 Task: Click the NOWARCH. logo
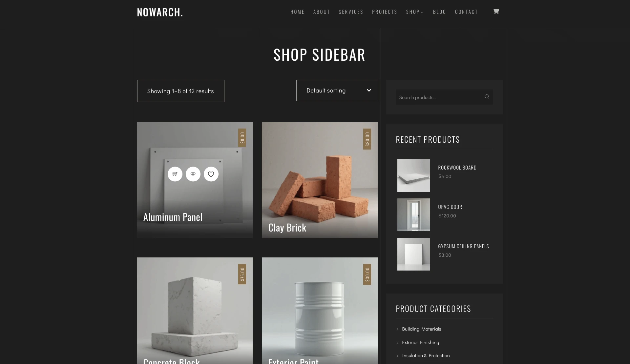click(x=160, y=12)
